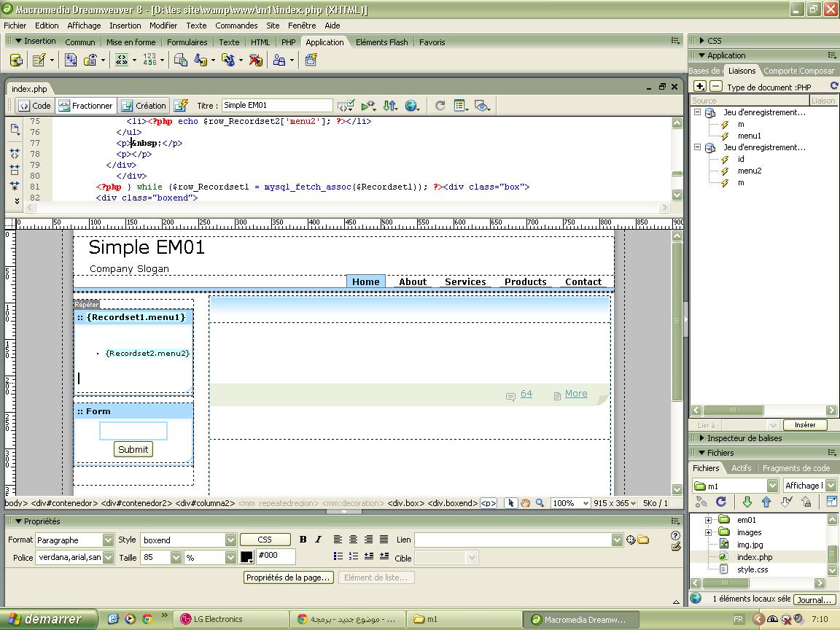The image size is (840, 630).
Task: Toggle Fractionner split view
Action: click(x=86, y=106)
